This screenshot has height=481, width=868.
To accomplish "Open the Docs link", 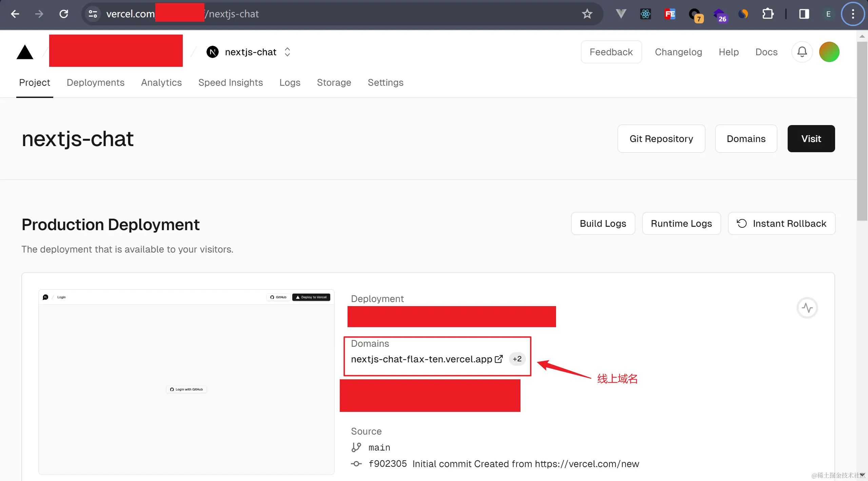I will [x=766, y=52].
